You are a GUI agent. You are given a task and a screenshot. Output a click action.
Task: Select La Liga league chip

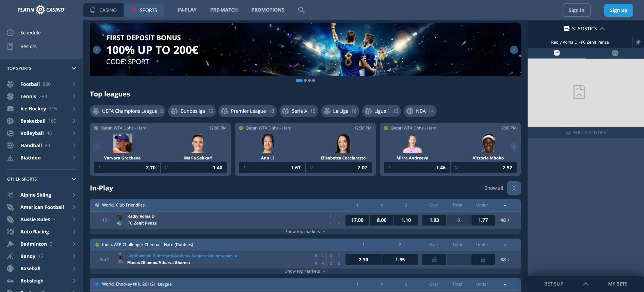(x=340, y=111)
